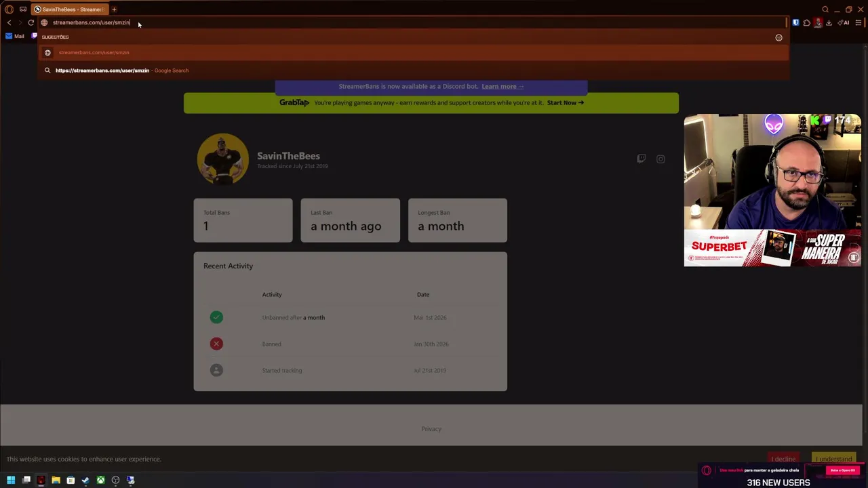Click the green unbanned checkmark icon
The image size is (868, 488).
click(x=216, y=317)
